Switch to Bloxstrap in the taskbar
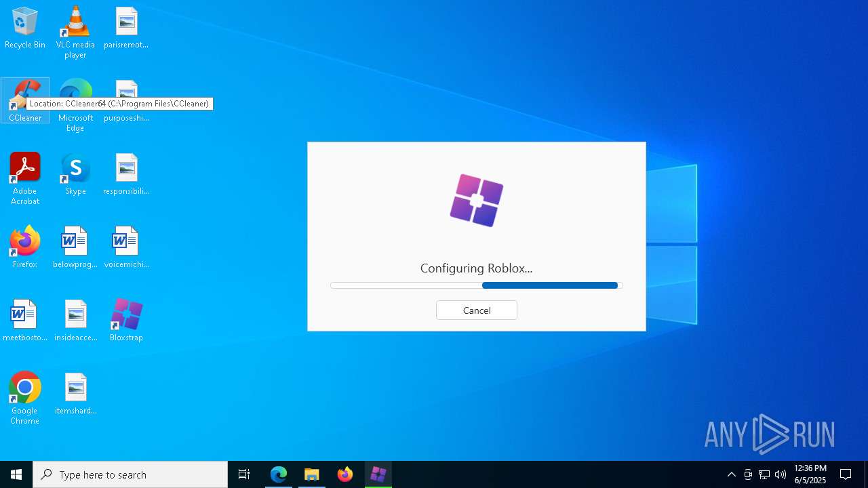The width and height of the screenshot is (868, 488). (x=378, y=474)
